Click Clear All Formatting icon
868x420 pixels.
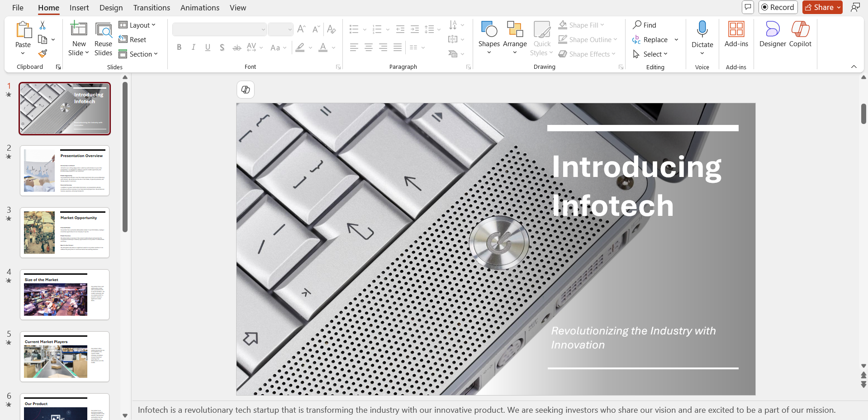(332, 29)
